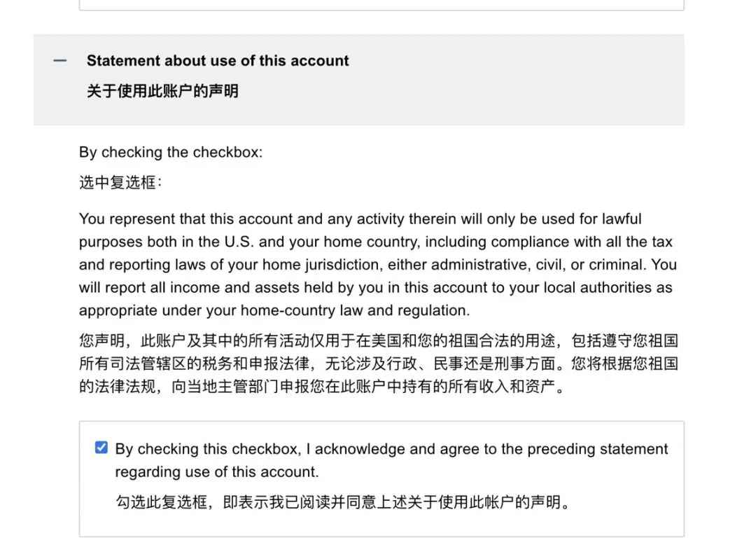Click the 'regarding use of this account.' label line
Viewport: 756px width, 545px height.
point(217,471)
